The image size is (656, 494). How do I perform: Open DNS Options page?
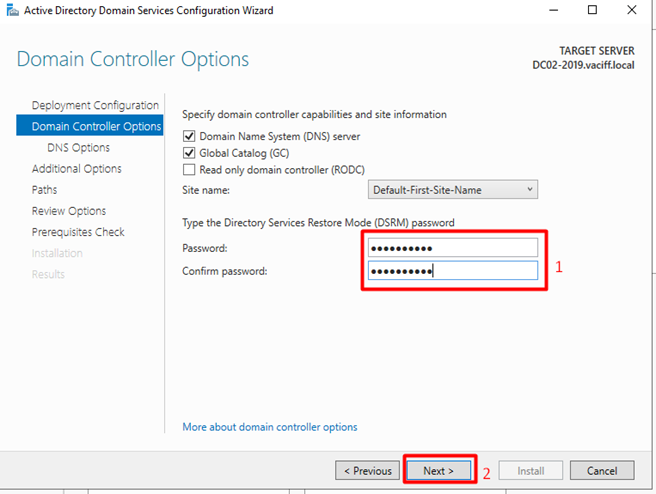coord(78,148)
